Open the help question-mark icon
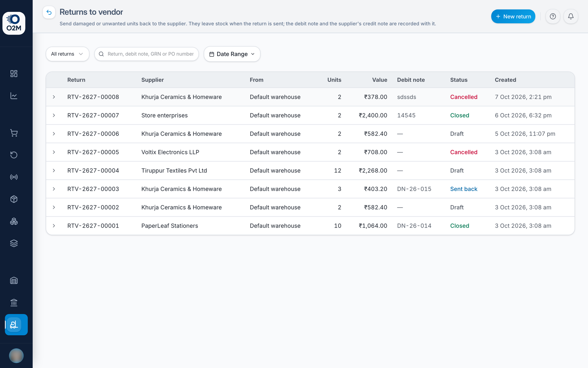This screenshot has height=368, width=588. (553, 16)
